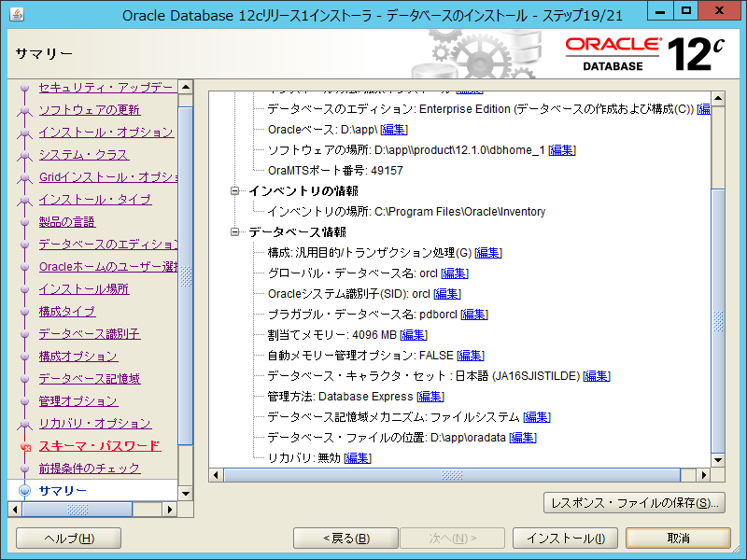Viewport: 747px width, 560px height.
Task: Go back with the 戻る button
Action: point(345,539)
